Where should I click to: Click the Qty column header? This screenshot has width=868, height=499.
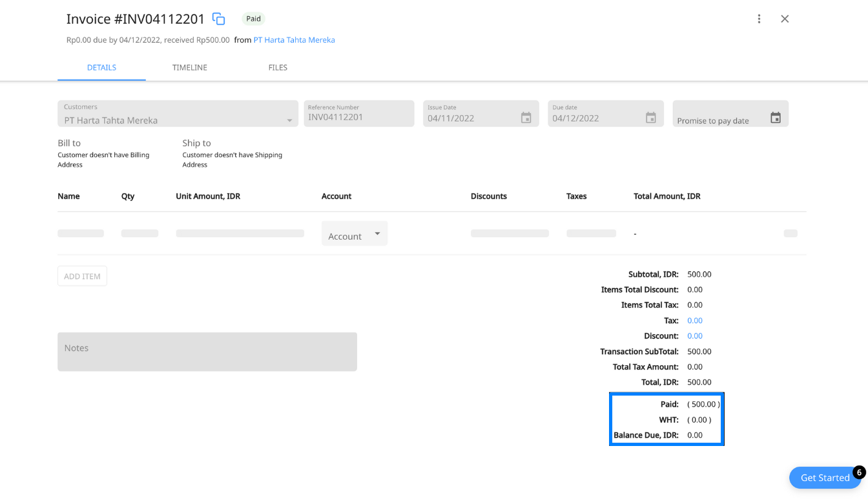(x=128, y=196)
